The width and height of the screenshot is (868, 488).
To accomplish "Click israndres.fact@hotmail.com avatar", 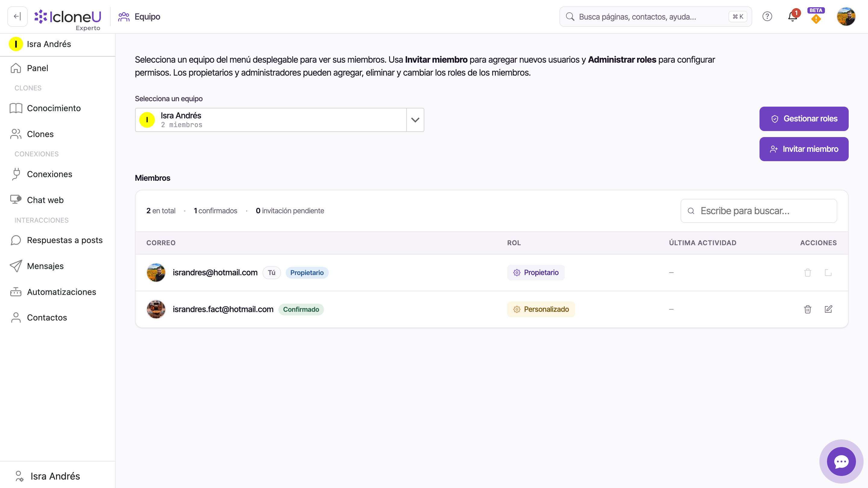I will (x=156, y=309).
